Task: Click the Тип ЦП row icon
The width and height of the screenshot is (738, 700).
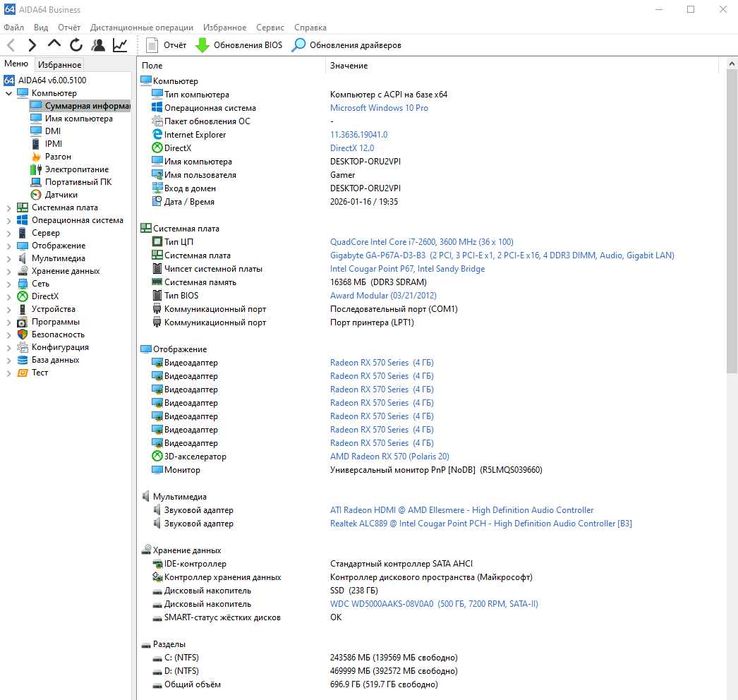Action: point(157,241)
